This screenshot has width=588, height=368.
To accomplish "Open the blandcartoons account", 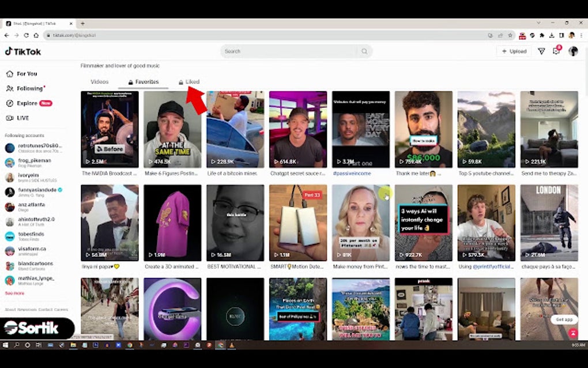I will tap(29, 265).
